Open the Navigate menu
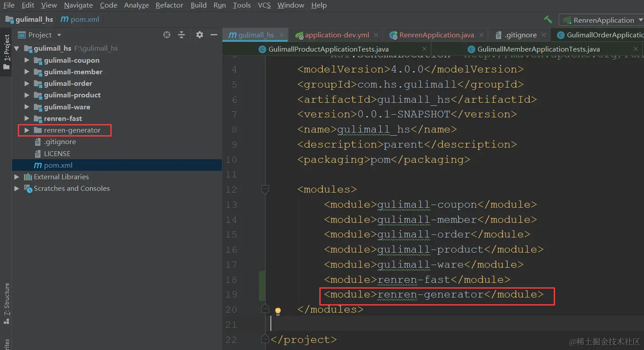This screenshot has width=644, height=350. (78, 5)
